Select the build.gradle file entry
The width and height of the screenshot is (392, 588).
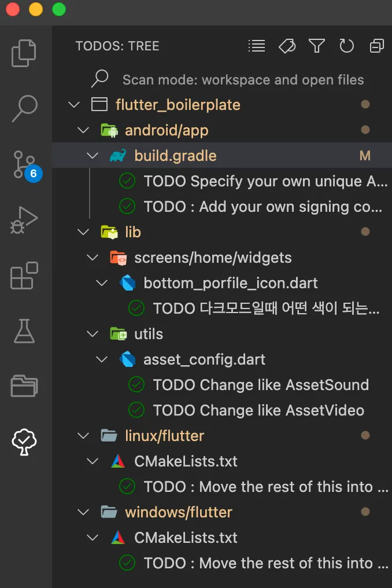(175, 156)
